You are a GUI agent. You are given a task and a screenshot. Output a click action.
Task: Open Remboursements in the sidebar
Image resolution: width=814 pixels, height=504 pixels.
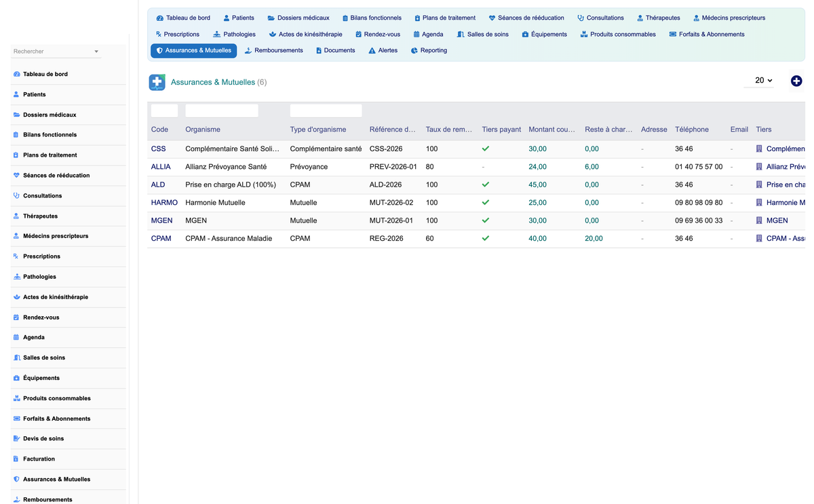pyautogui.click(x=47, y=499)
